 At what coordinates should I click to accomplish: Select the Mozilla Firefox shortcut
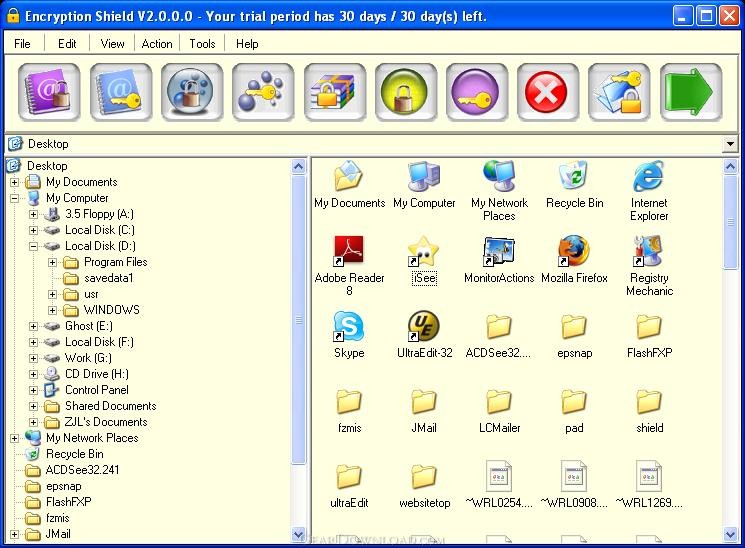click(574, 260)
